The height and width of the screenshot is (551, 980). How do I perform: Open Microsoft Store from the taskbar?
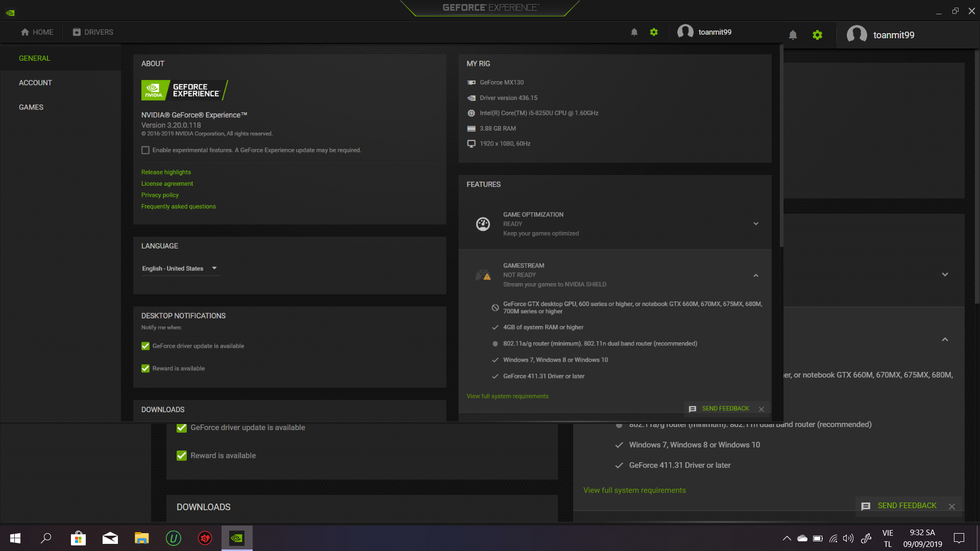[x=78, y=538]
